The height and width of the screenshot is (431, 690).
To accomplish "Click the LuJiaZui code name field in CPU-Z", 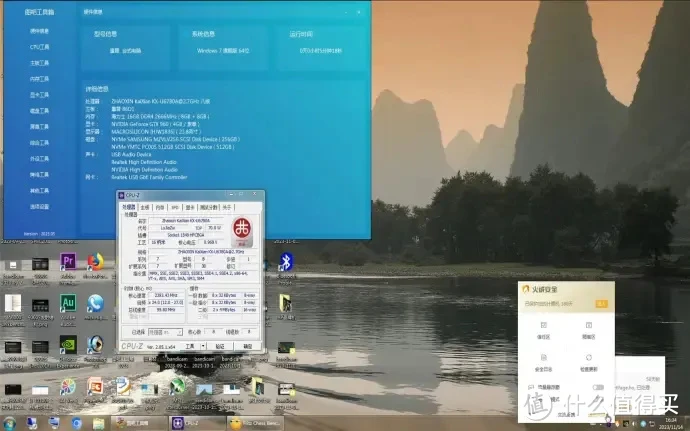I will [169, 228].
